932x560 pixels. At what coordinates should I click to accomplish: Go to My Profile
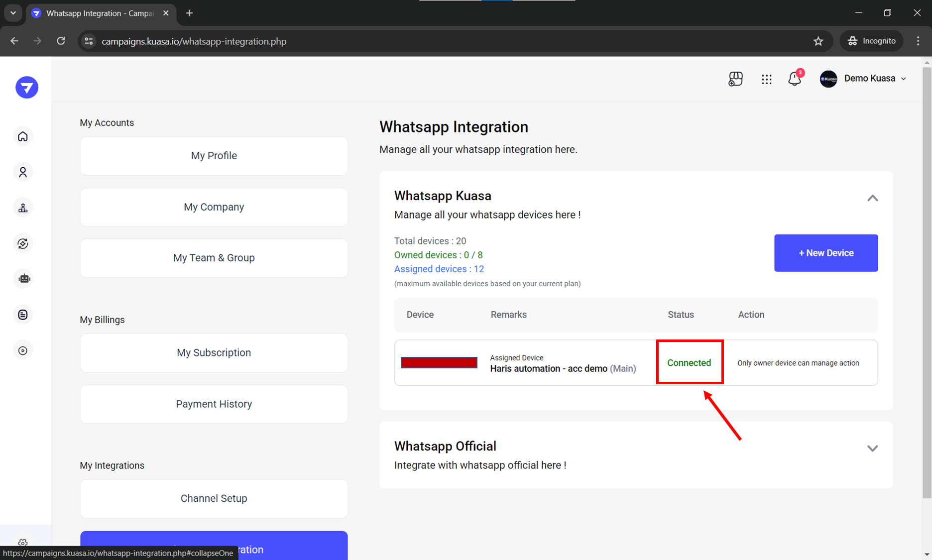click(214, 156)
